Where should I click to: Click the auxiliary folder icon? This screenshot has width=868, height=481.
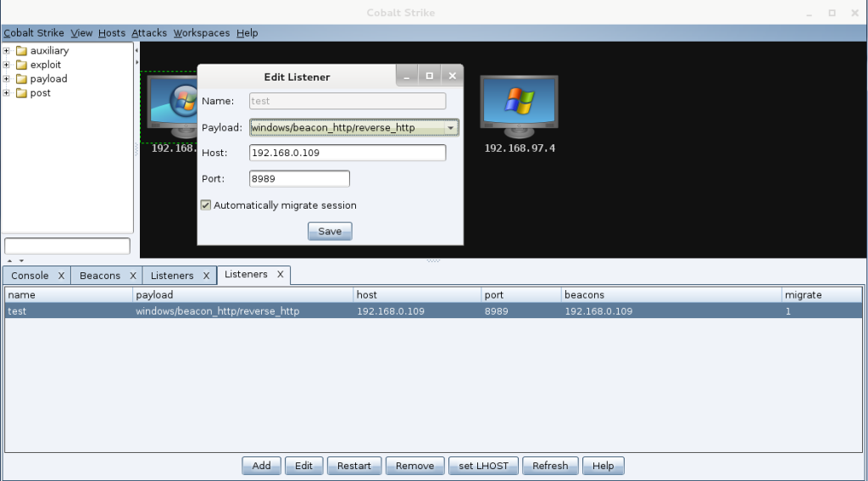pos(21,50)
